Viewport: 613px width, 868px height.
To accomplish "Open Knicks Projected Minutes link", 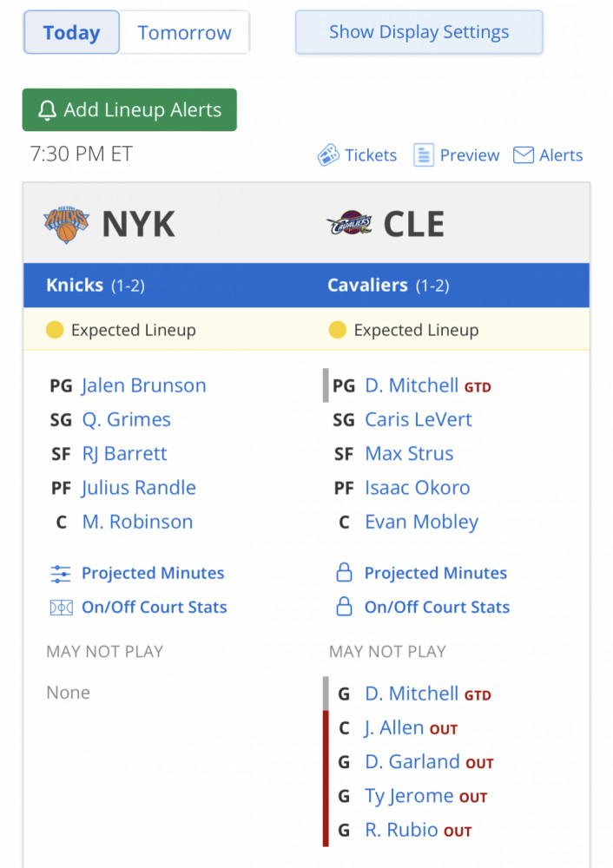I will (x=153, y=573).
